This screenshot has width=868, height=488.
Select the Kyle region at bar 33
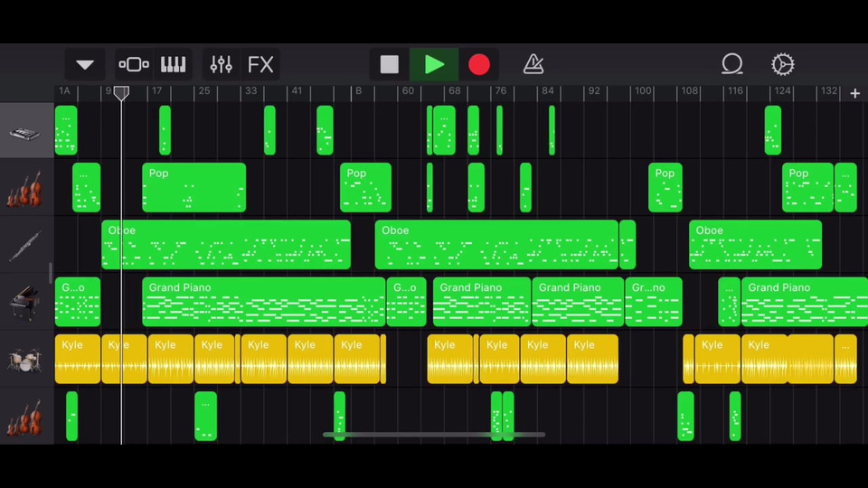tap(263, 359)
